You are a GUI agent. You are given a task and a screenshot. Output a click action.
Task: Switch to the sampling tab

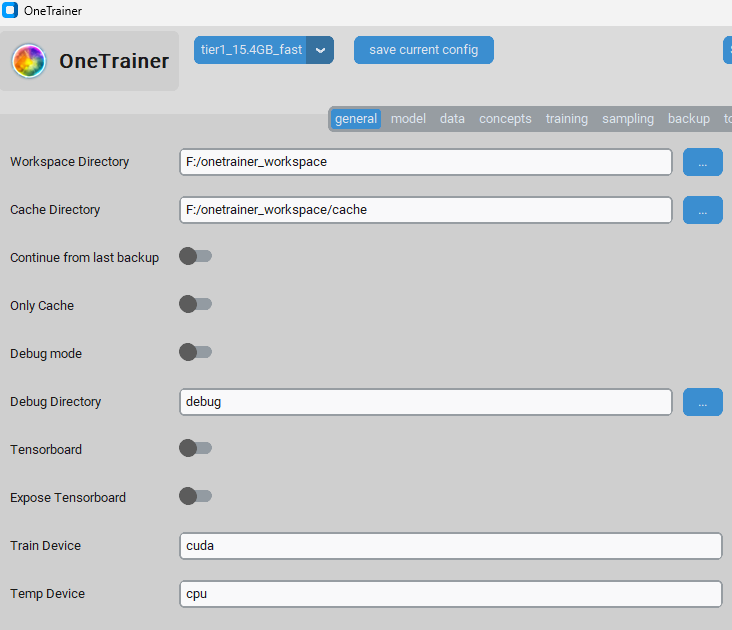628,119
